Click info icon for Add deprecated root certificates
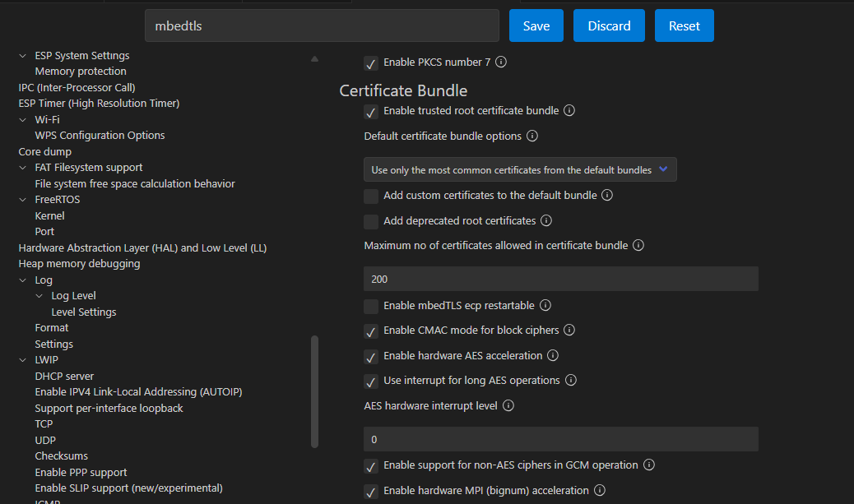The image size is (854, 504). (x=545, y=221)
